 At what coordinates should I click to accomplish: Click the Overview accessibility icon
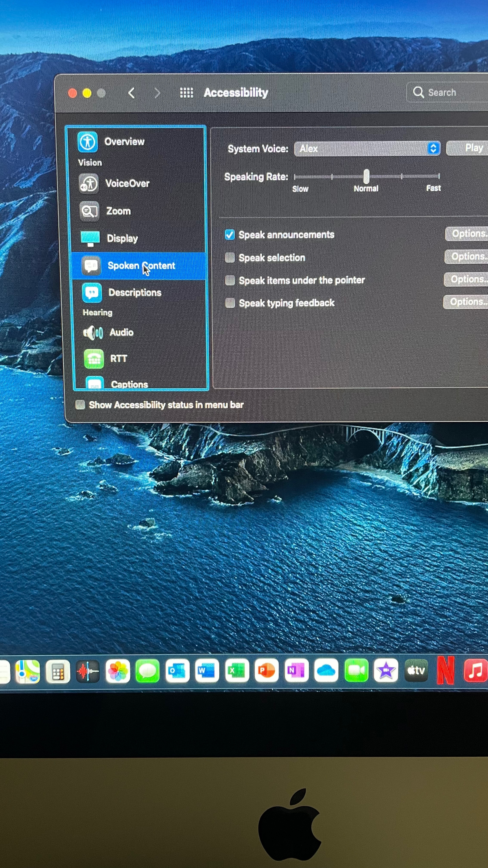[x=88, y=141]
